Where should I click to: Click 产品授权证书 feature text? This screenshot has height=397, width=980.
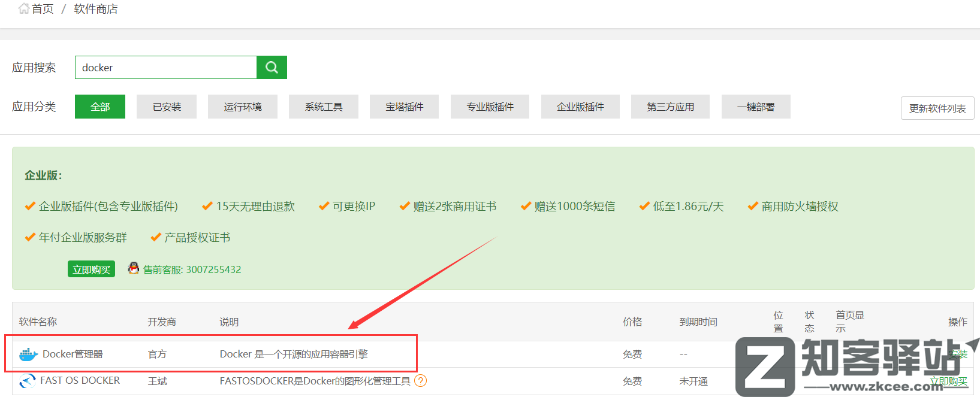(x=197, y=238)
